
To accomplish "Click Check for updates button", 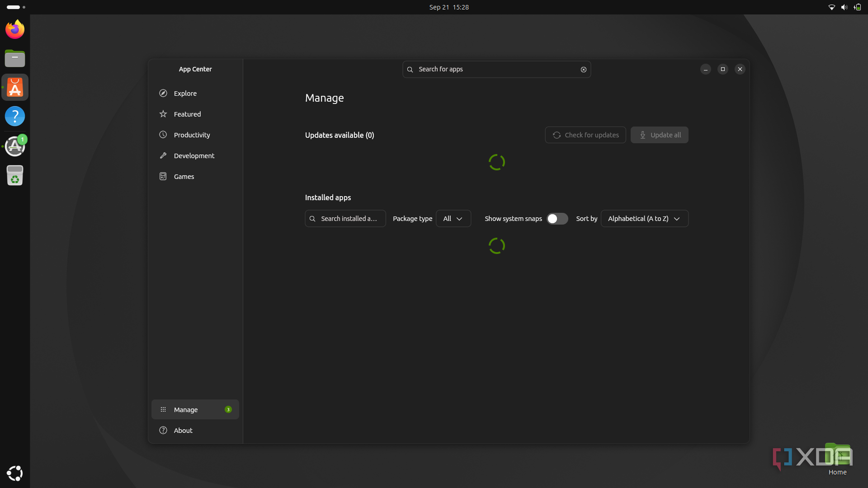I will (x=585, y=135).
